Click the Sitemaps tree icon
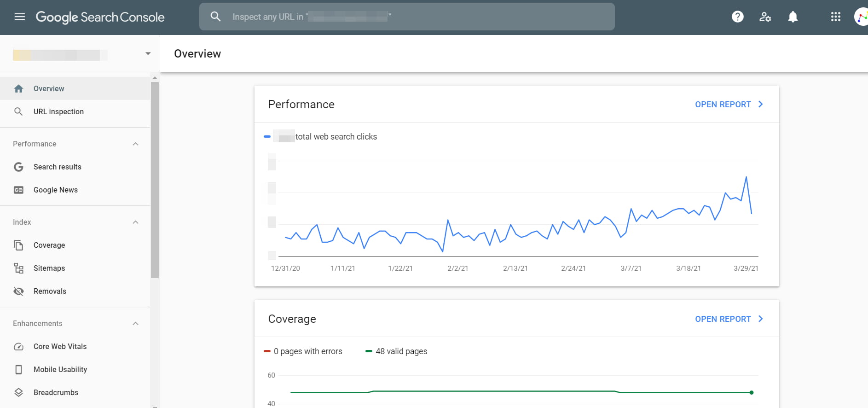The height and width of the screenshot is (408, 868). point(18,268)
